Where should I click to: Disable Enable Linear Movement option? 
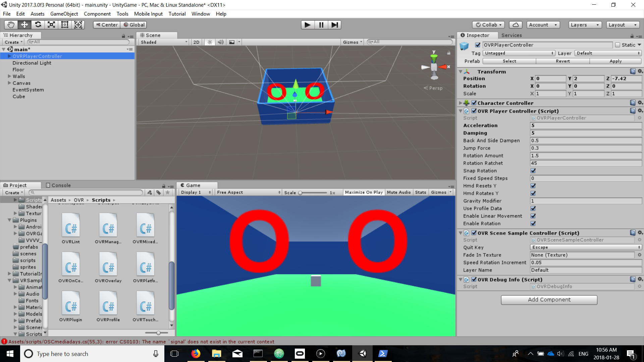533,216
